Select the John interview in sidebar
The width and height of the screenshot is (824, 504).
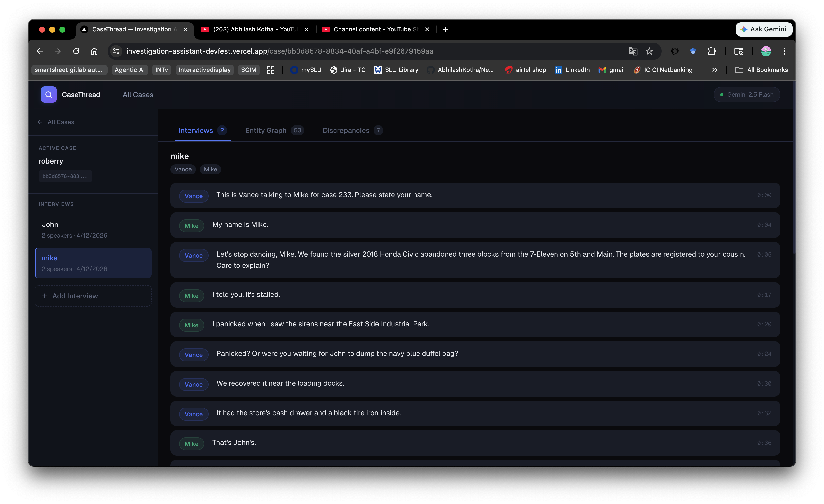[x=93, y=229]
